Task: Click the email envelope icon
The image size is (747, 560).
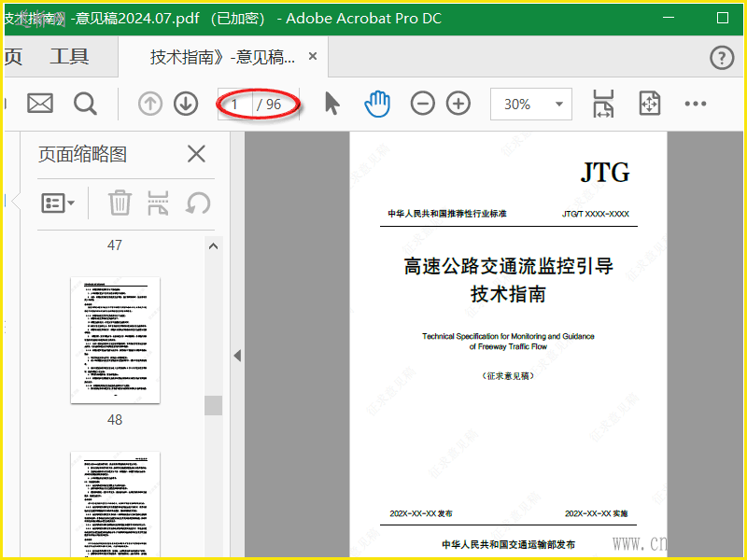Action: coord(40,104)
